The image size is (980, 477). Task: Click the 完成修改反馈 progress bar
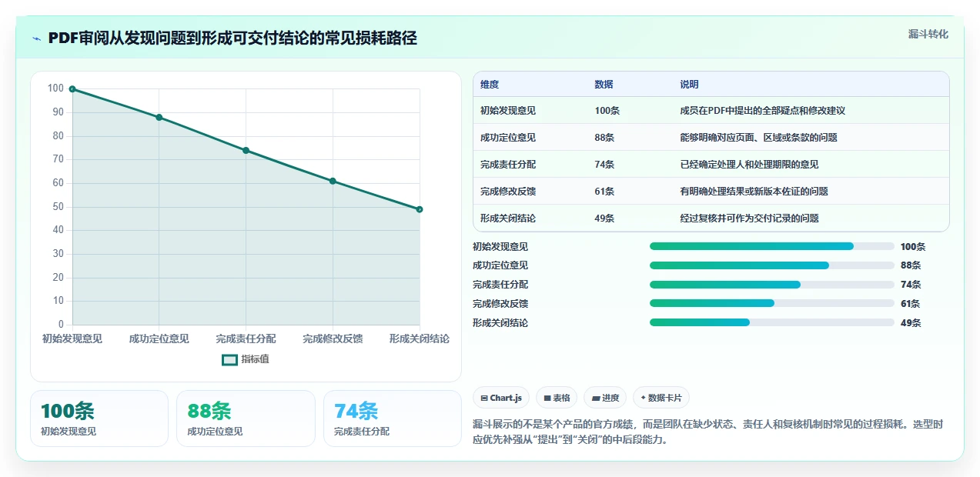click(x=772, y=304)
